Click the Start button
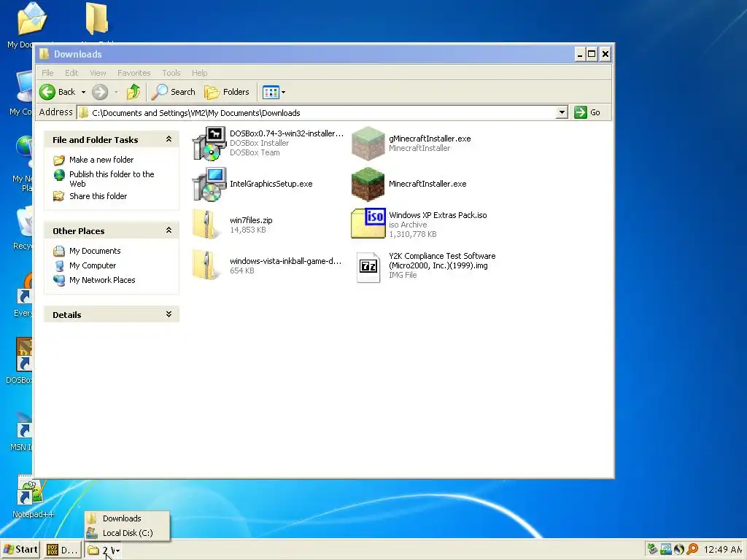 (20, 550)
